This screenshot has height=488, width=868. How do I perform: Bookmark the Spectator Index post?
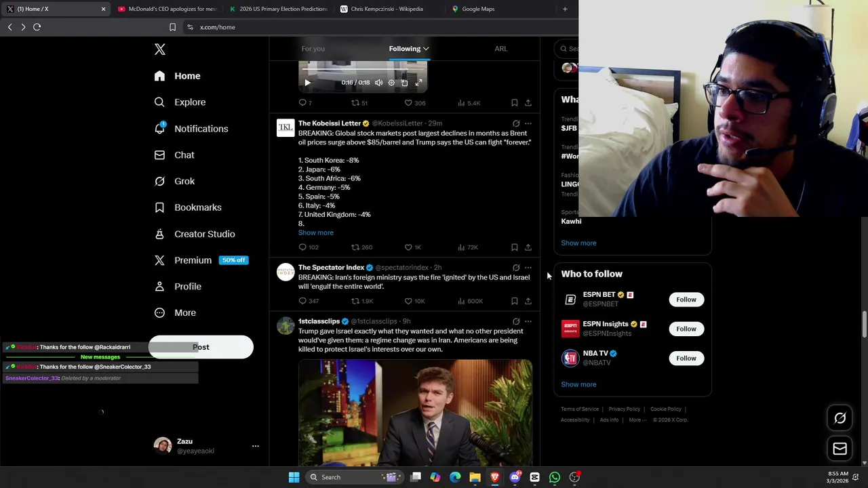(x=515, y=301)
